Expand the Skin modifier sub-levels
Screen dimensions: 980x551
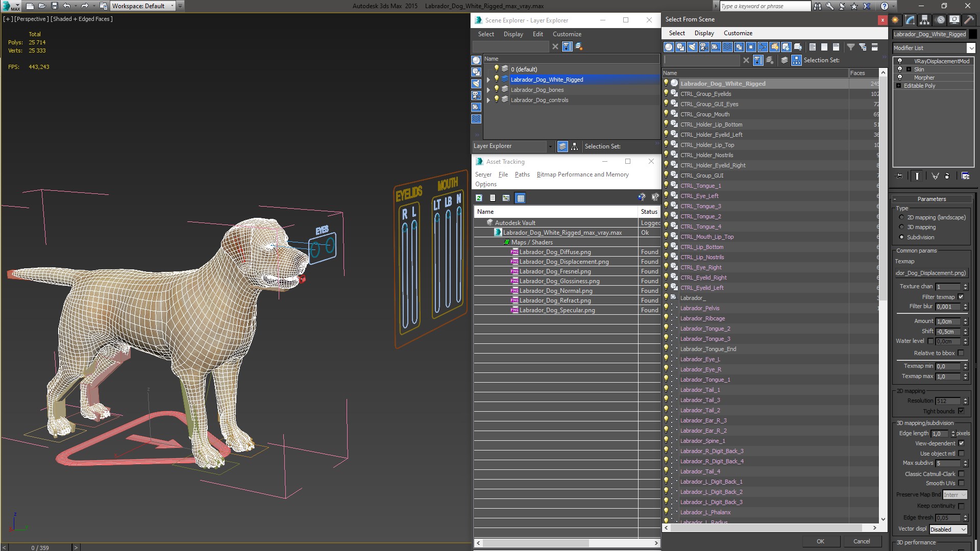[909, 69]
